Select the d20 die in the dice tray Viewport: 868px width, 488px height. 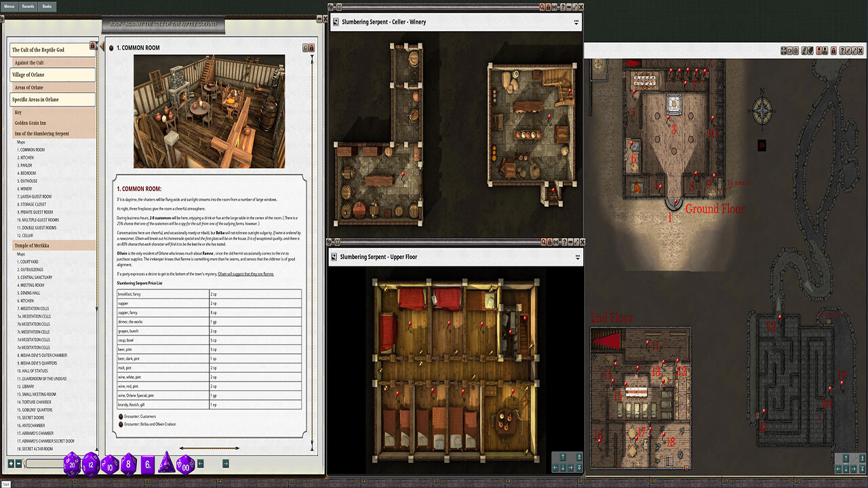[73, 465]
